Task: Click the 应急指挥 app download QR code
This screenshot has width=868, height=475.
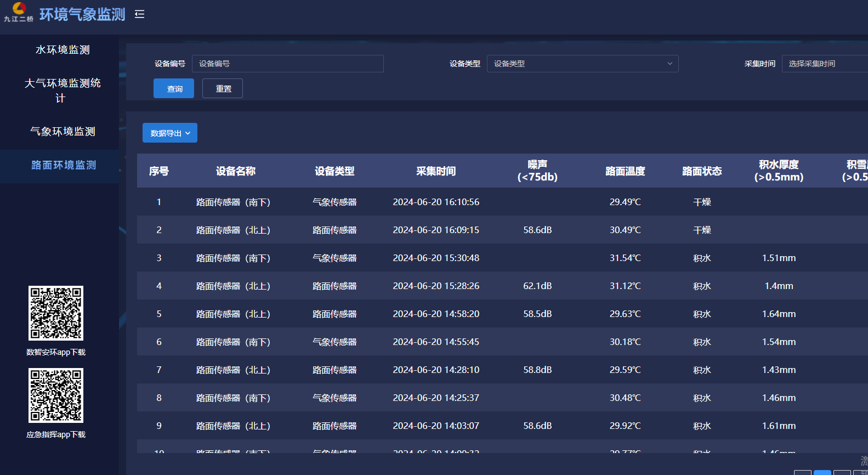Action: point(56,395)
